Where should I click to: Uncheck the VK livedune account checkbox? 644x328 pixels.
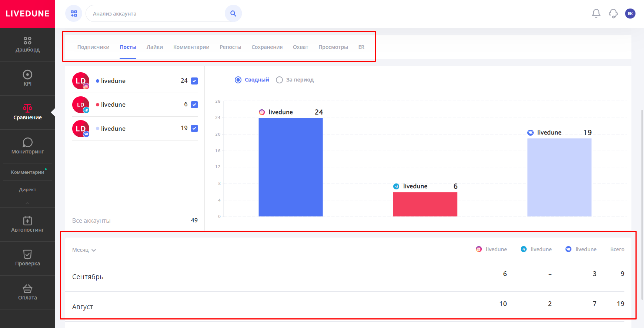coord(194,128)
